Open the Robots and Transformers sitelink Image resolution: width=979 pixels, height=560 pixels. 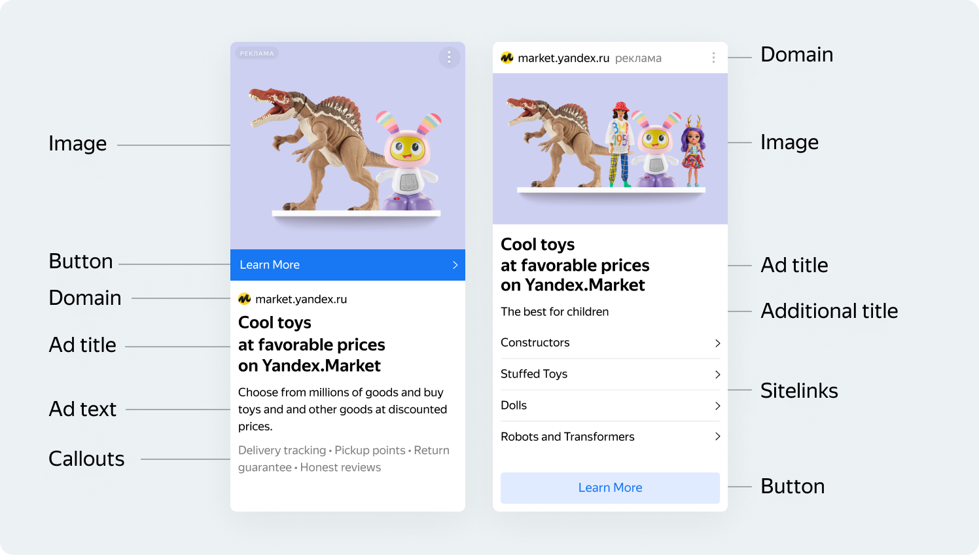coord(567,436)
